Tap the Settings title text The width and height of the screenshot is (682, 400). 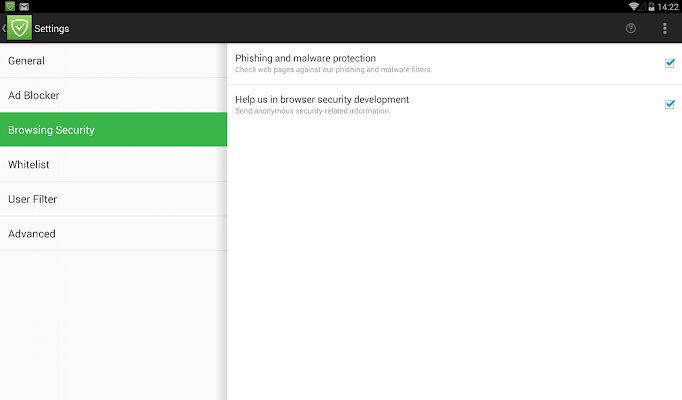point(52,28)
